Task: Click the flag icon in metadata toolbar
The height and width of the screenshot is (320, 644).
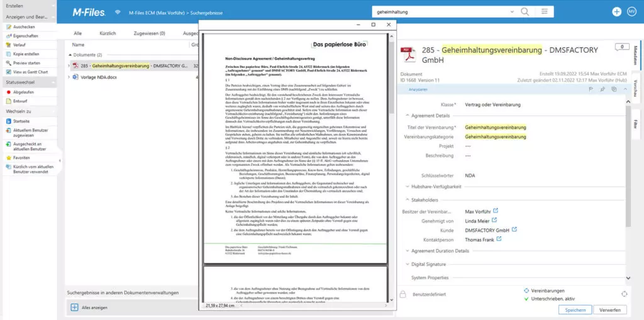Action: coord(591,89)
